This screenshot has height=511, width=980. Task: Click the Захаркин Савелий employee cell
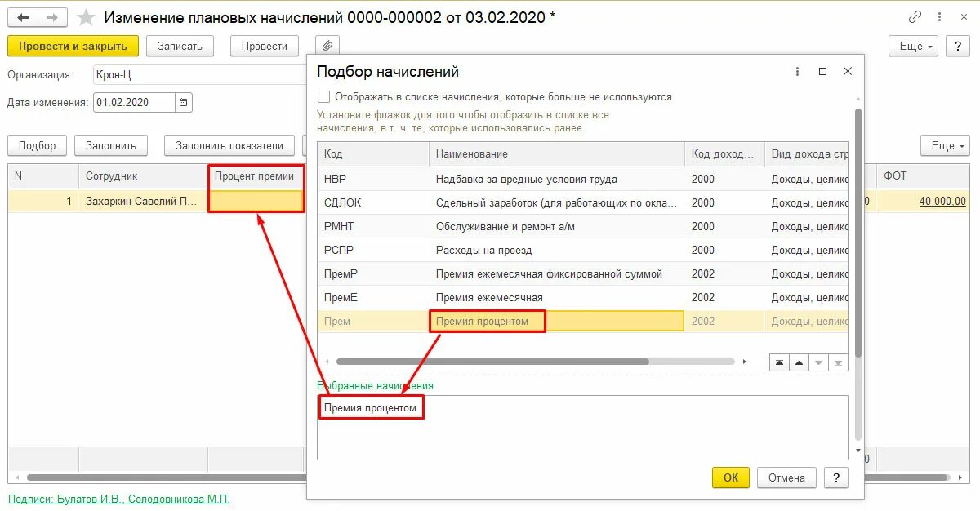coord(143,201)
